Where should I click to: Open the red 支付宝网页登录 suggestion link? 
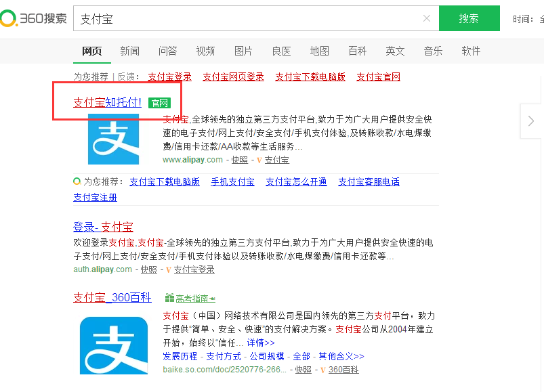click(234, 77)
